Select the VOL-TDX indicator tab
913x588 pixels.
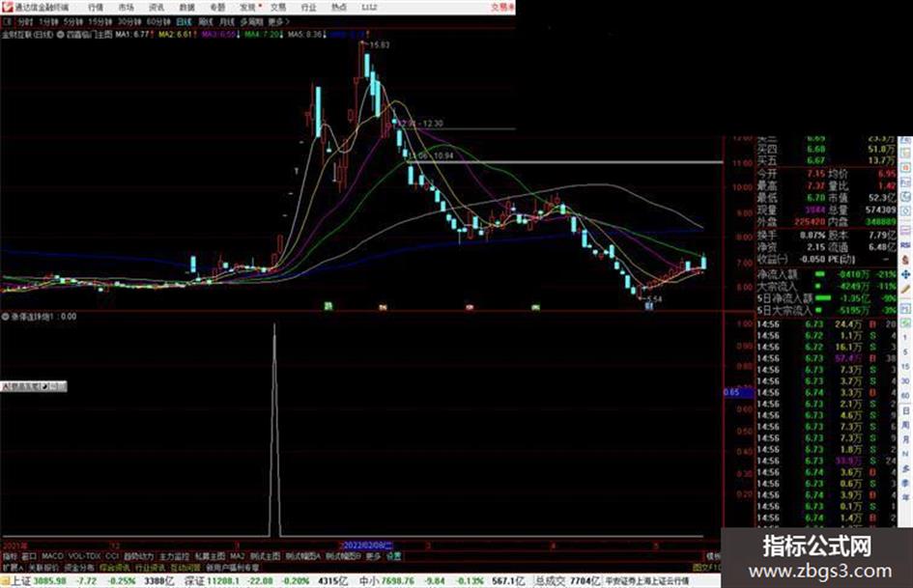85,556
